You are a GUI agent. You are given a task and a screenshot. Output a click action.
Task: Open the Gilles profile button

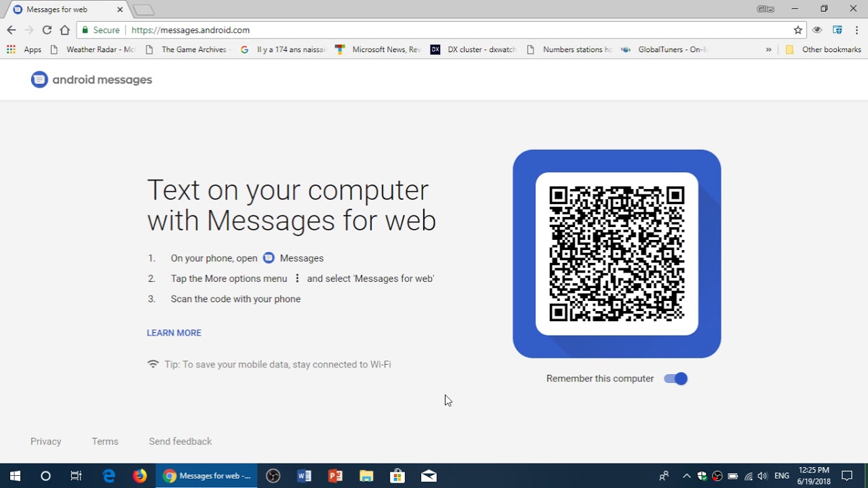click(x=766, y=9)
